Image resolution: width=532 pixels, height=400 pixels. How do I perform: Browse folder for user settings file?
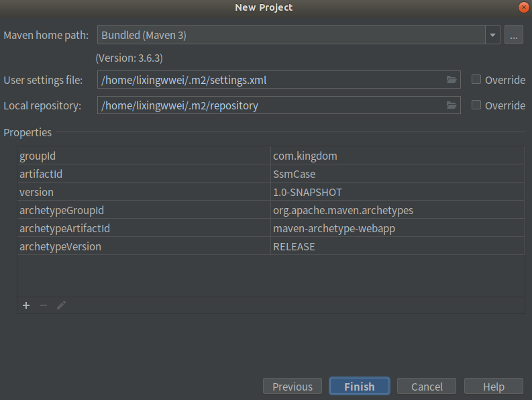click(x=451, y=80)
